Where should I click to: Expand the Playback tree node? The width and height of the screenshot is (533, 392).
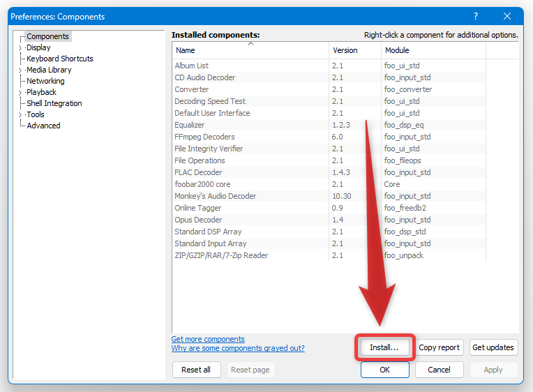pyautogui.click(x=20, y=93)
